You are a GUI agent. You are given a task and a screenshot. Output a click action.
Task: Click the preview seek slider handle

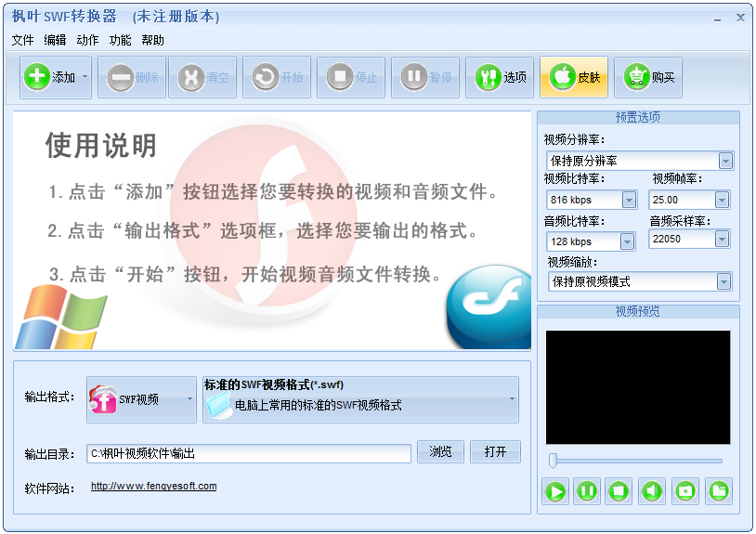coord(553,461)
